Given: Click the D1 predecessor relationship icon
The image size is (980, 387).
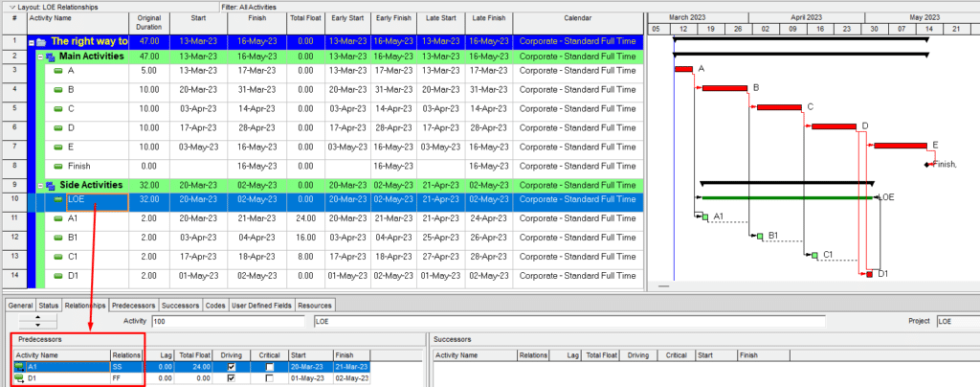Looking at the screenshot, I should [19, 378].
